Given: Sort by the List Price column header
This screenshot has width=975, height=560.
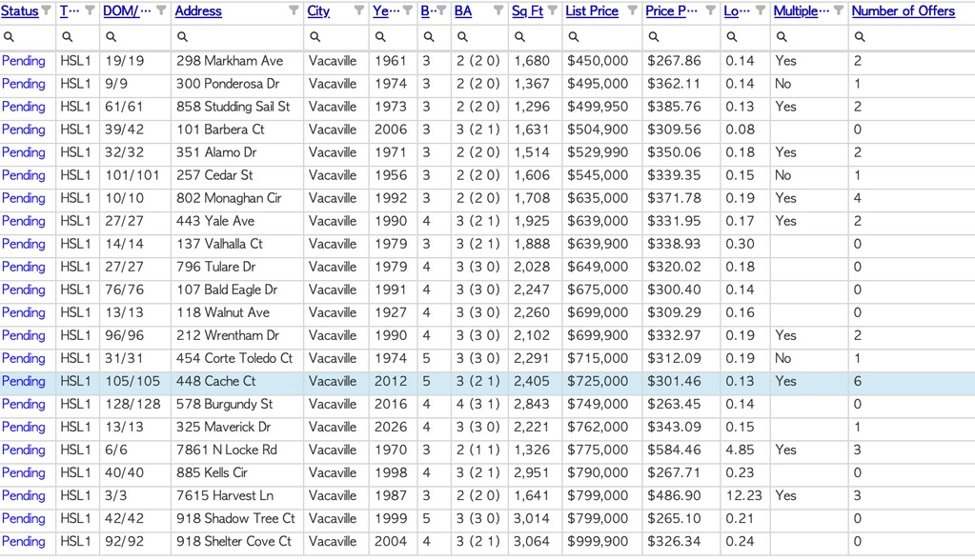Looking at the screenshot, I should tap(592, 11).
